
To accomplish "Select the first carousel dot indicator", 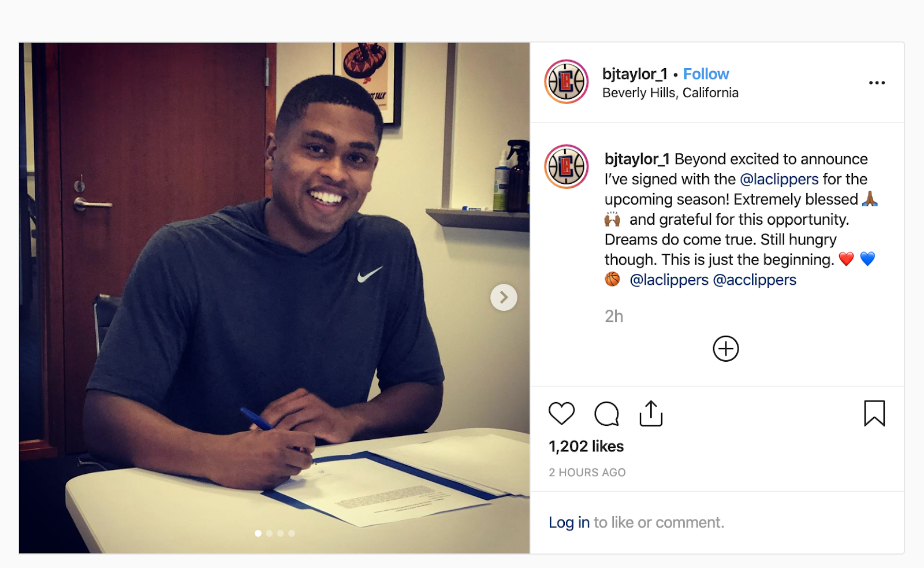I will (x=258, y=533).
